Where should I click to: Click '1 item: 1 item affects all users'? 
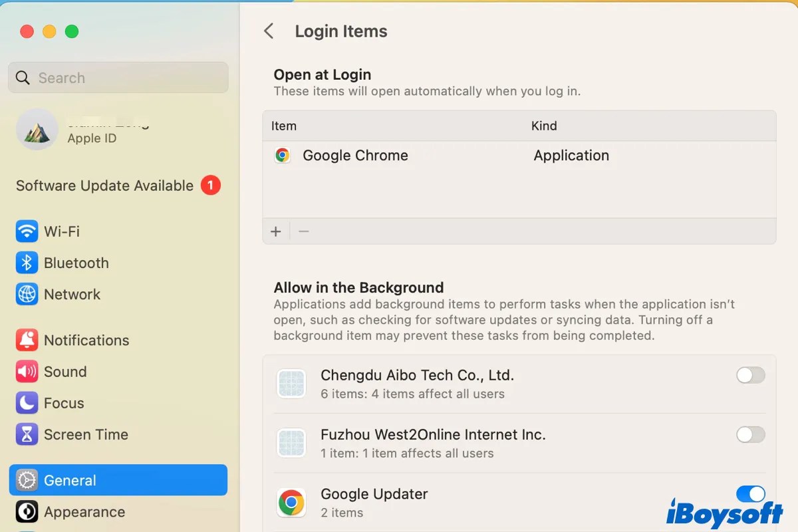coord(407,454)
